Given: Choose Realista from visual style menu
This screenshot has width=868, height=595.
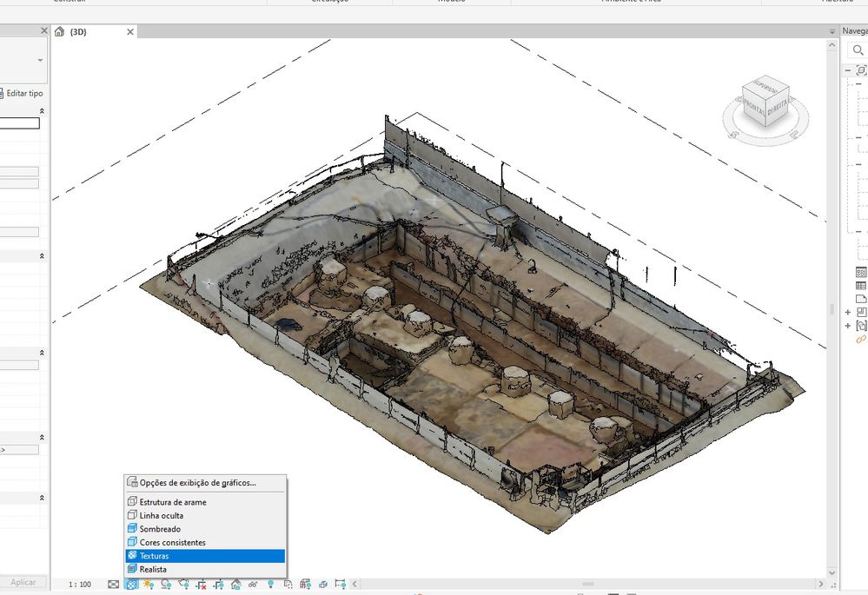Looking at the screenshot, I should (153, 570).
